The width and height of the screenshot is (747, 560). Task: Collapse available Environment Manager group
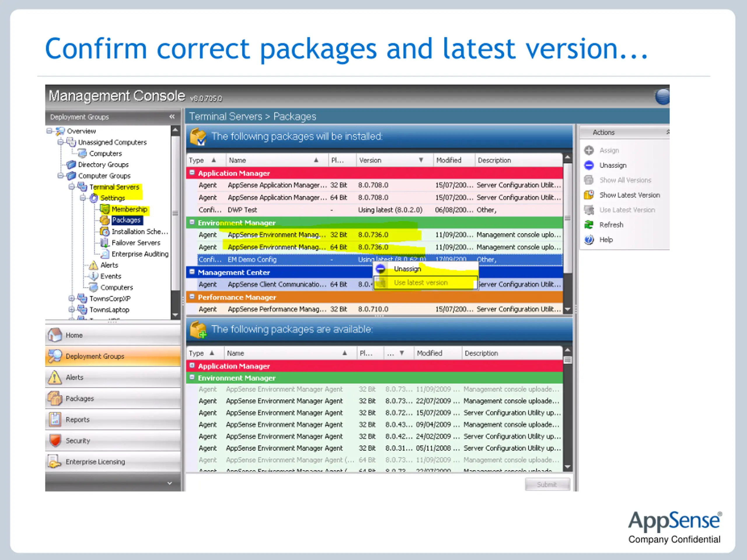(x=192, y=377)
